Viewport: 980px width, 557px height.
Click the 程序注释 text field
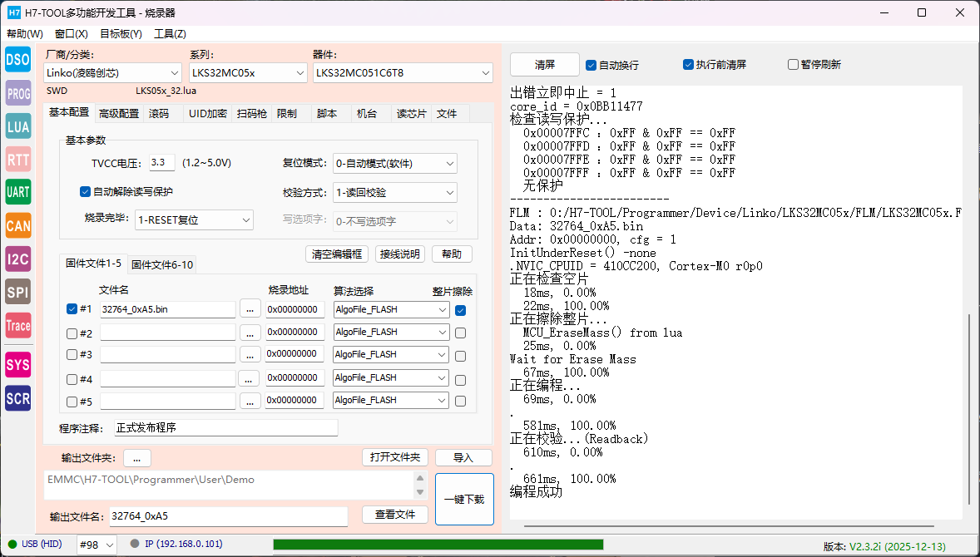pyautogui.click(x=225, y=428)
